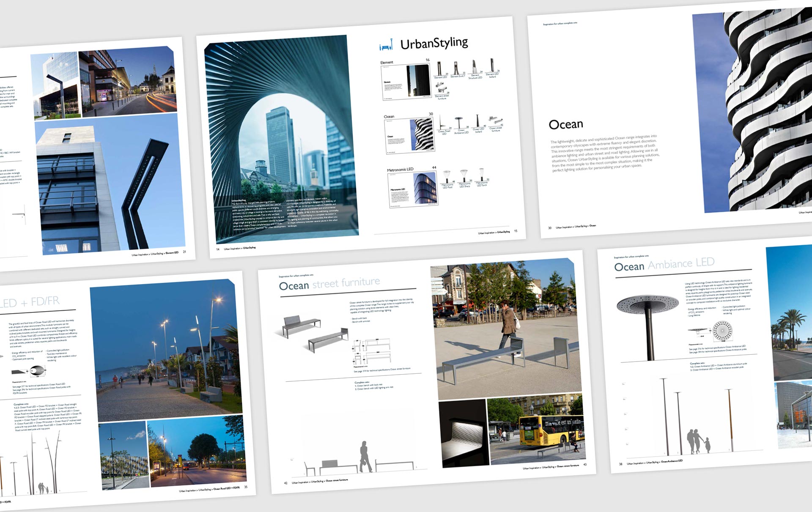Click the UrbanStyling title heading
Screen dimensions: 812x512
(434, 43)
